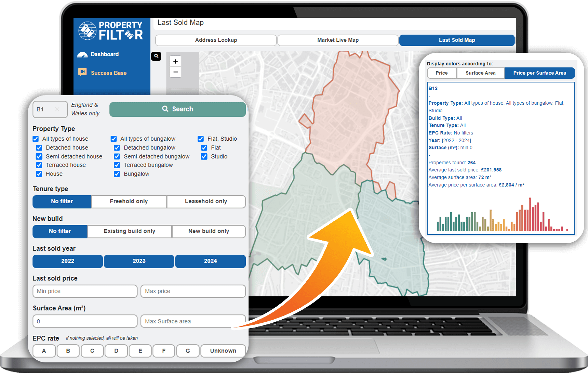Select EPC rate C

tap(92, 351)
